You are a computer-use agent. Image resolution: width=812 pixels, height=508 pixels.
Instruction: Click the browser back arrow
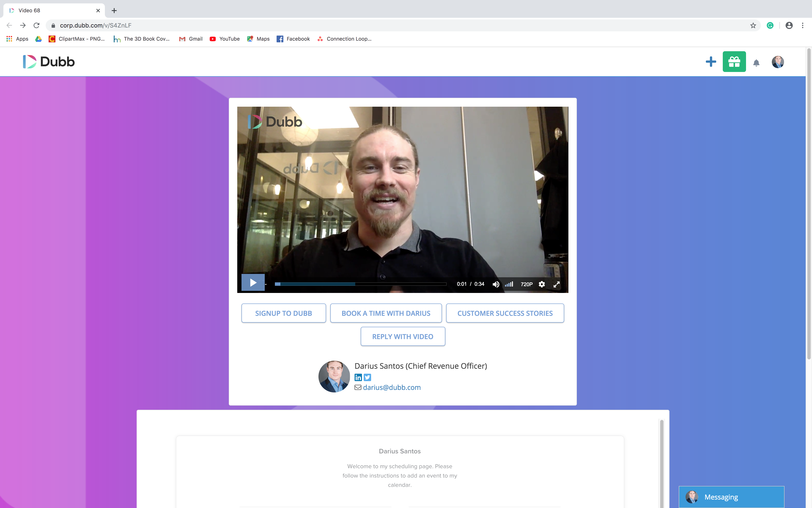click(9, 25)
